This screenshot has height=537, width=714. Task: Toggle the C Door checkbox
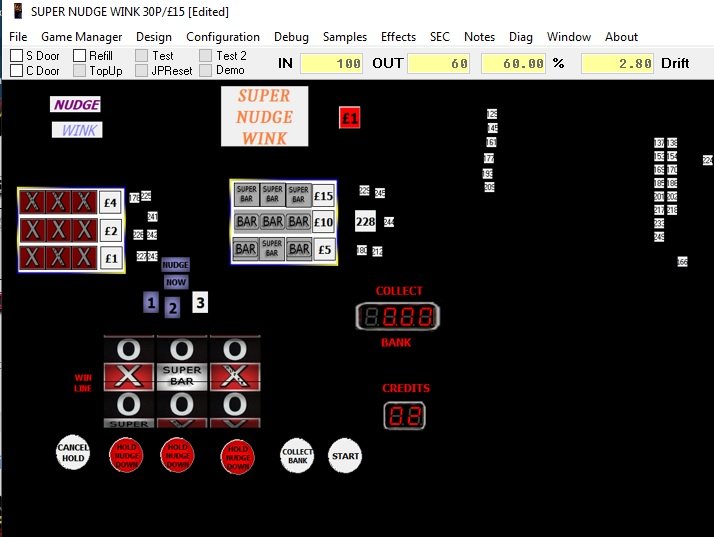[16, 71]
